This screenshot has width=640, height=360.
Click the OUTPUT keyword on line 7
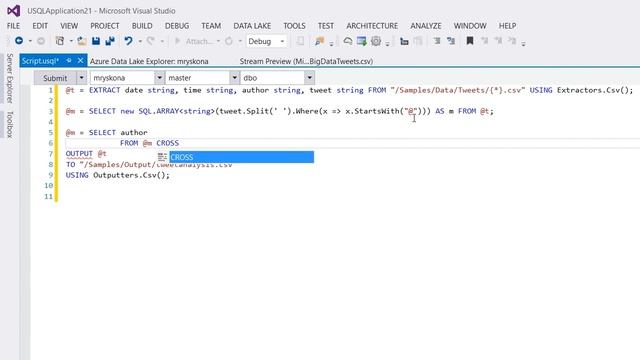(x=79, y=154)
